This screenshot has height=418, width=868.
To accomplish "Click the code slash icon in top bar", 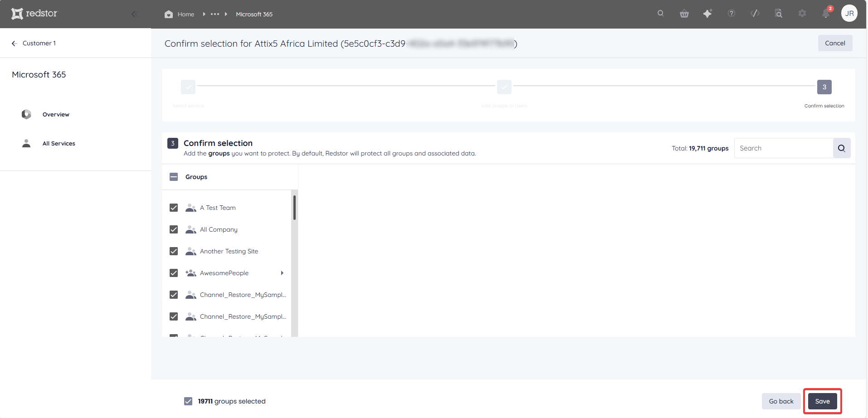I will point(755,14).
